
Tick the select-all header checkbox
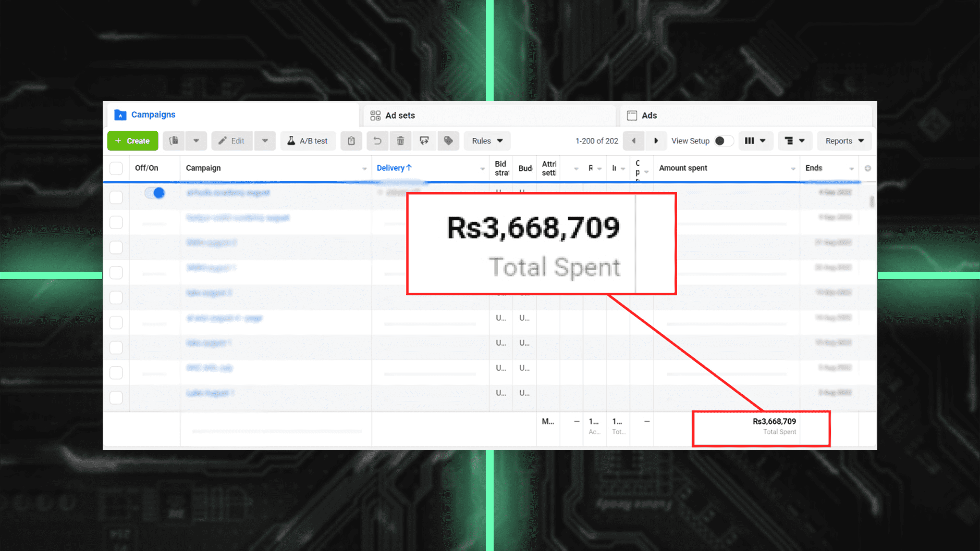pyautogui.click(x=116, y=168)
